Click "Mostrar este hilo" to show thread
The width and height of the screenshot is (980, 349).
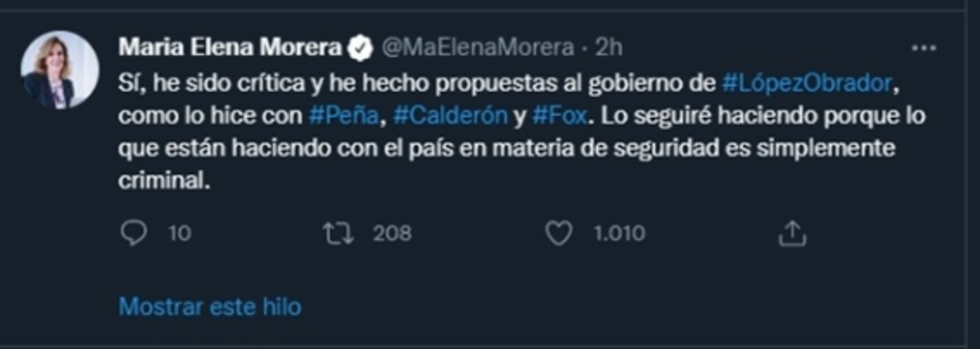click(210, 307)
